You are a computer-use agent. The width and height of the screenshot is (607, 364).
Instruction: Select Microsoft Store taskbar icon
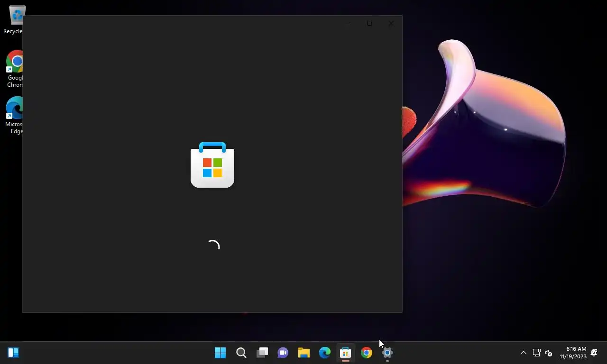coord(345,353)
